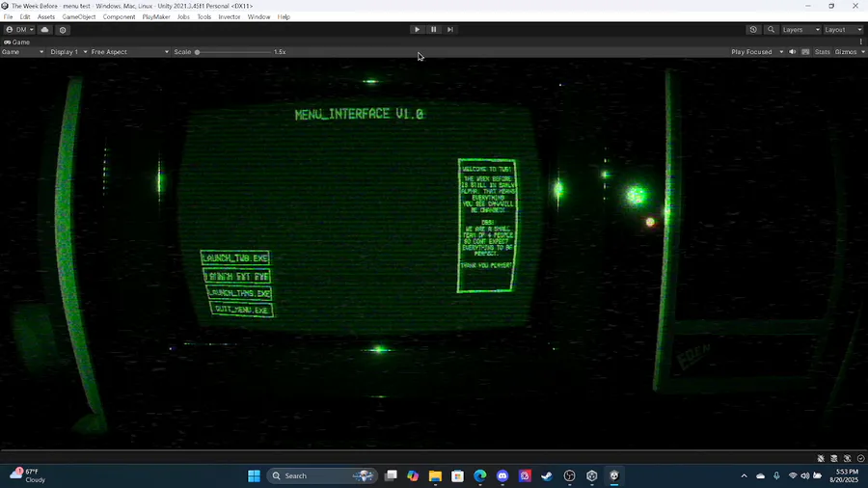Open the PlayMaker menu
The height and width of the screenshot is (488, 868).
tap(156, 17)
